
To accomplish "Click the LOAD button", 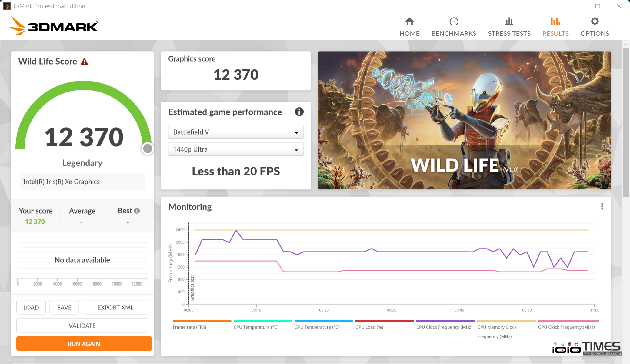I will [31, 307].
